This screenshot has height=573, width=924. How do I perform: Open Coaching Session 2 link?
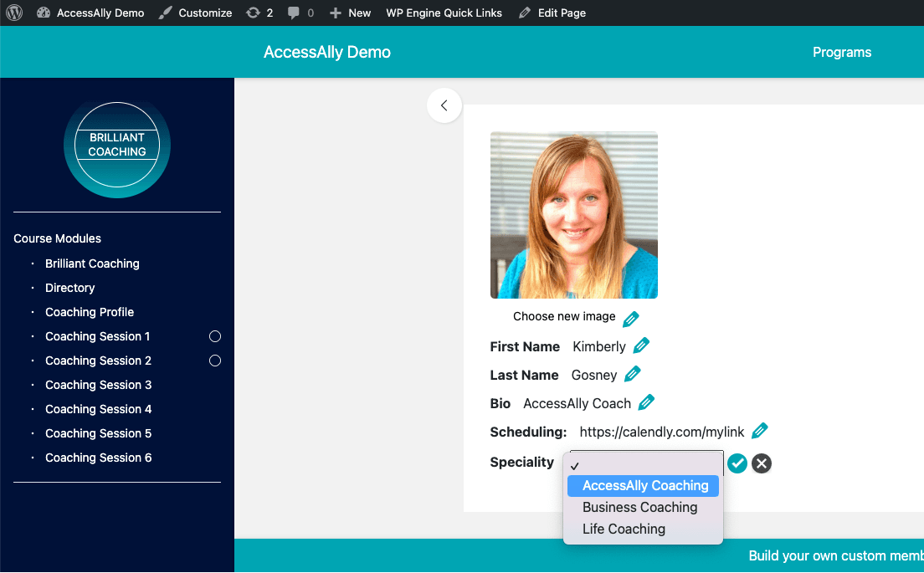coord(99,360)
